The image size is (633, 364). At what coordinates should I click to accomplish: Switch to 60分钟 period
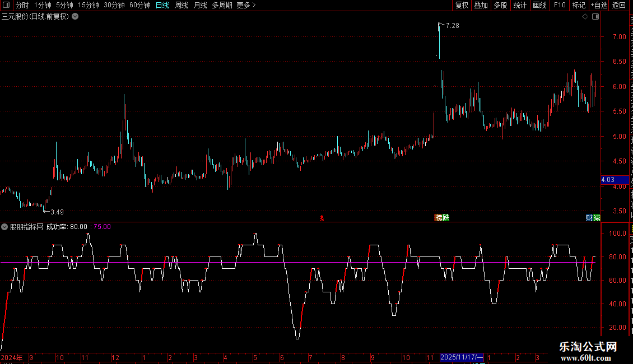[139, 5]
